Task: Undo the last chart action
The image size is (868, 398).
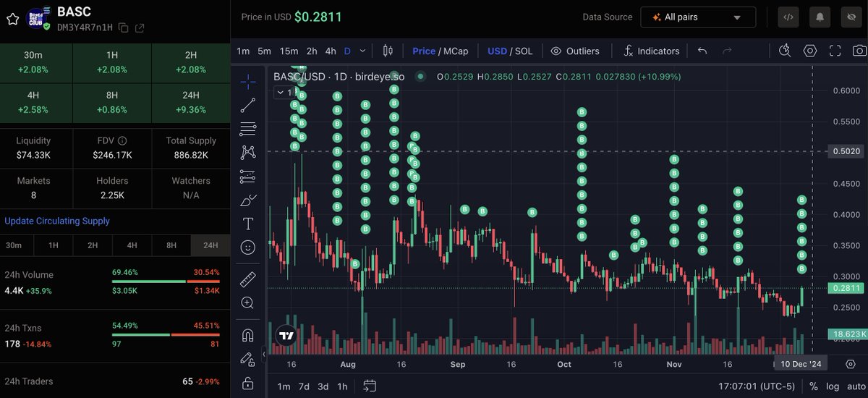Action: pos(702,51)
